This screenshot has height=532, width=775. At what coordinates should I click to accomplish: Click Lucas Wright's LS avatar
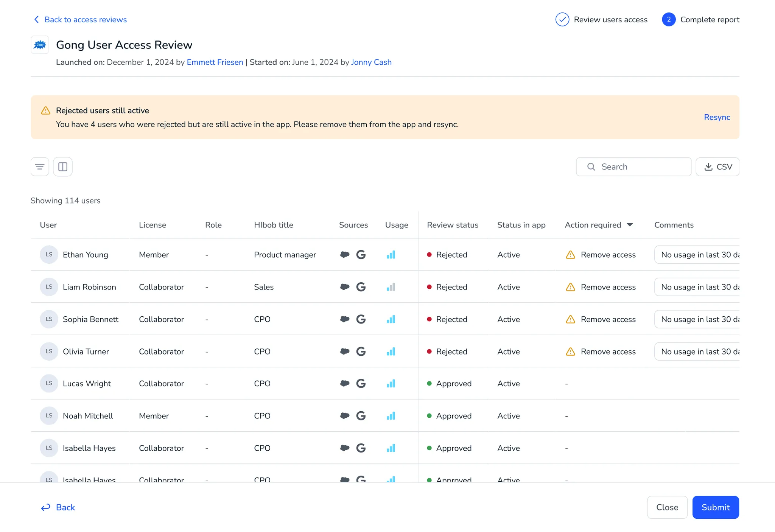pyautogui.click(x=49, y=384)
